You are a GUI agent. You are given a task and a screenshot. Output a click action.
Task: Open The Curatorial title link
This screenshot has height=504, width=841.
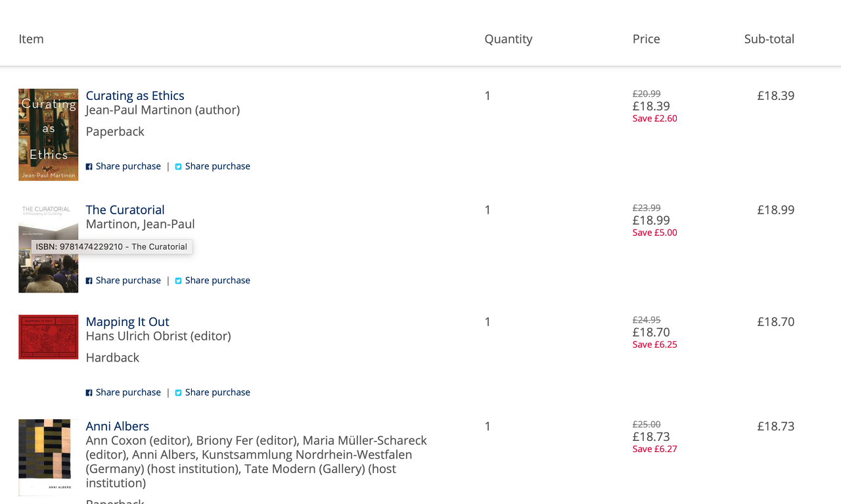(125, 210)
